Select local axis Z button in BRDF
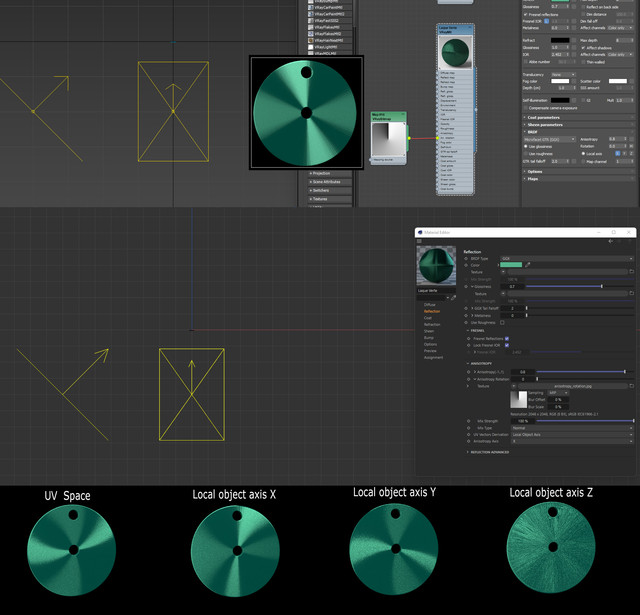 [x=631, y=153]
